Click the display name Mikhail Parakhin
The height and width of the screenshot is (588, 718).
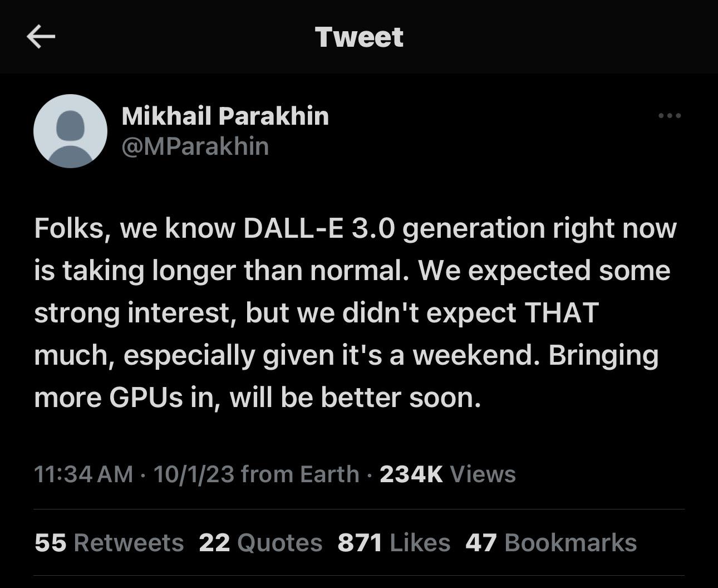coord(225,116)
